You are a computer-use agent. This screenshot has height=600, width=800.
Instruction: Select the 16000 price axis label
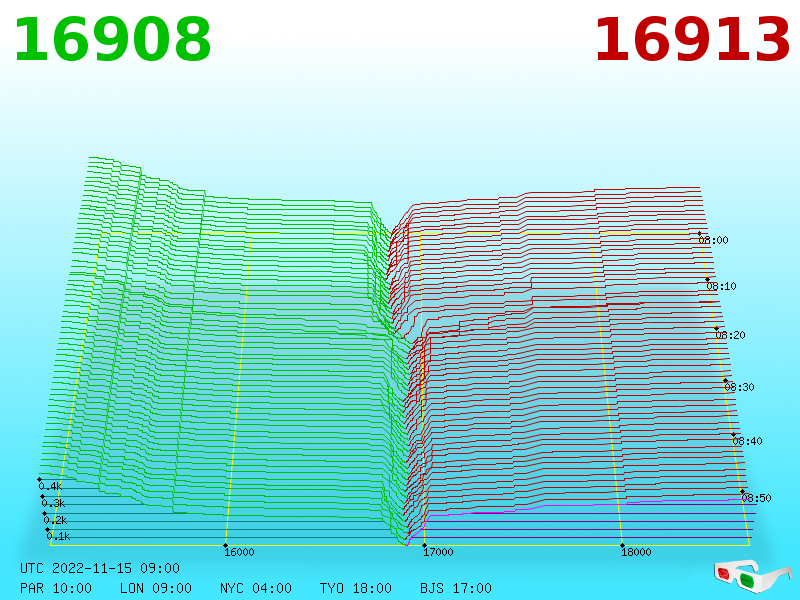[x=239, y=552]
